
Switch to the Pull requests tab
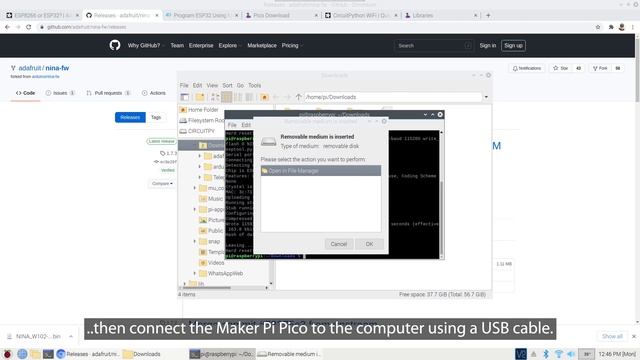click(108, 93)
